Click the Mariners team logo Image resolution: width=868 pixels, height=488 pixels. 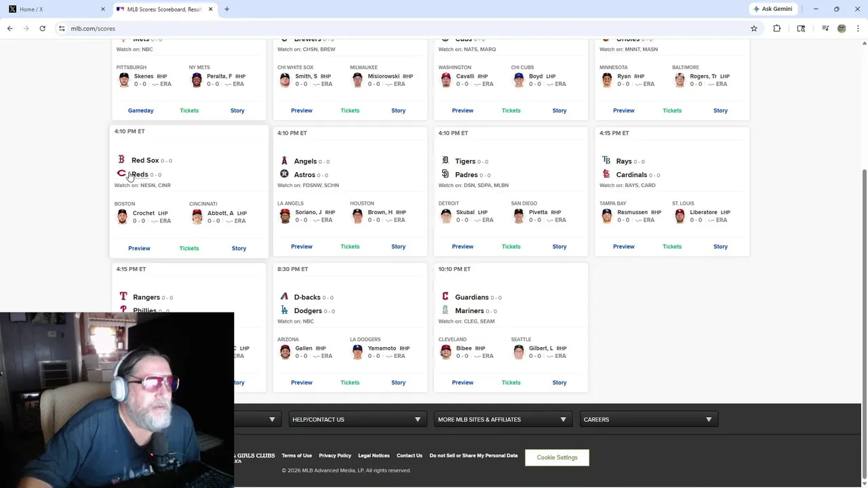point(445,310)
